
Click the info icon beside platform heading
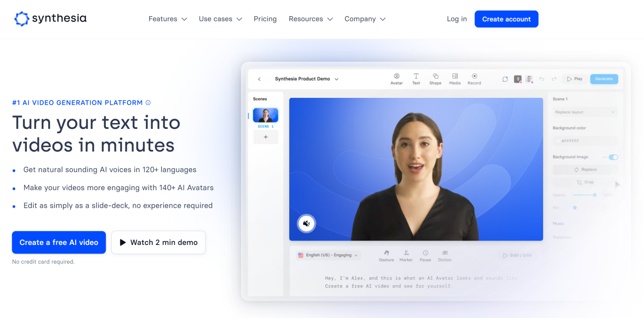[x=148, y=103]
